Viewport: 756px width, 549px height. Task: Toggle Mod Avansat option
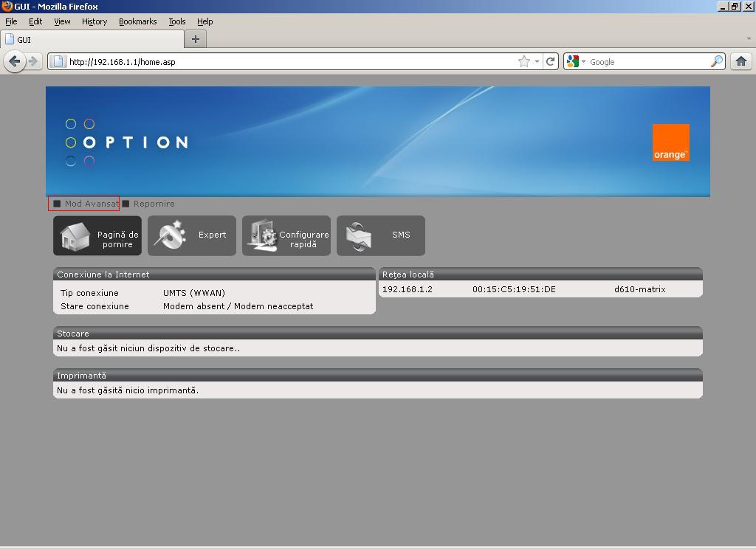point(84,204)
